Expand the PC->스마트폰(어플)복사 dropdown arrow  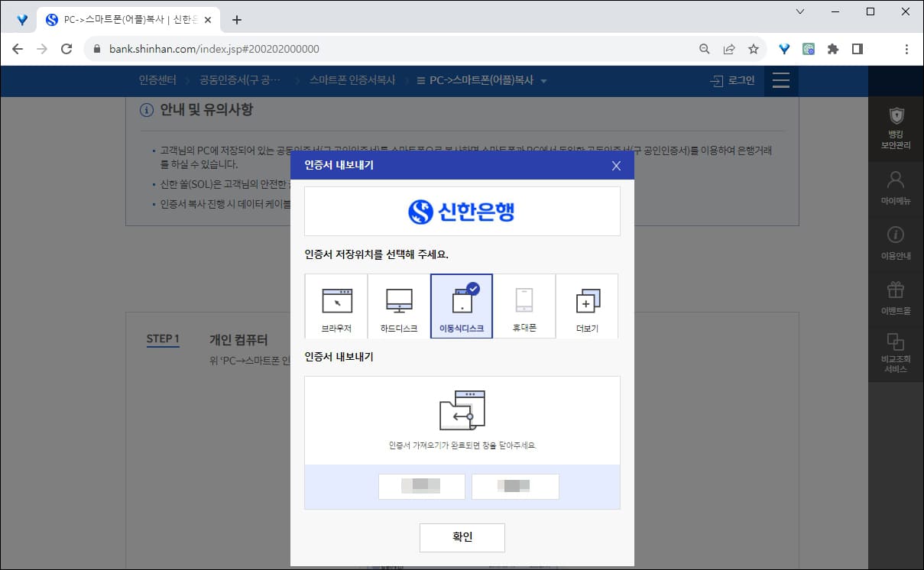543,80
